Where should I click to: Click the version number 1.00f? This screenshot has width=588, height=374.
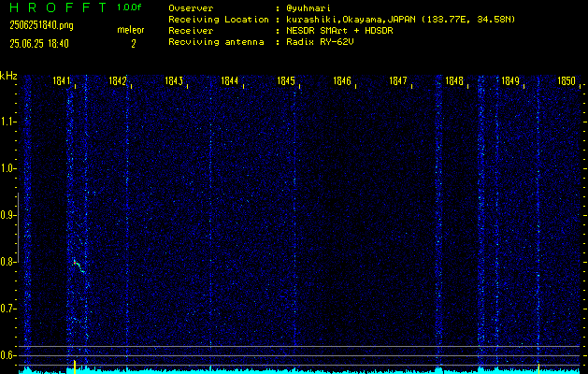pyautogui.click(x=129, y=7)
